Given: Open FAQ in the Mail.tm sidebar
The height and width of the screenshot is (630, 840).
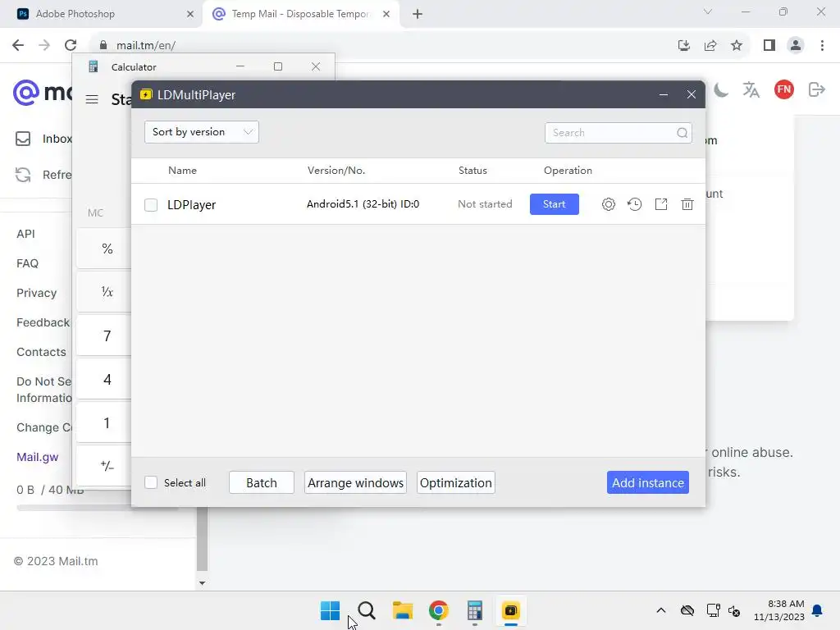Looking at the screenshot, I should click(x=27, y=263).
